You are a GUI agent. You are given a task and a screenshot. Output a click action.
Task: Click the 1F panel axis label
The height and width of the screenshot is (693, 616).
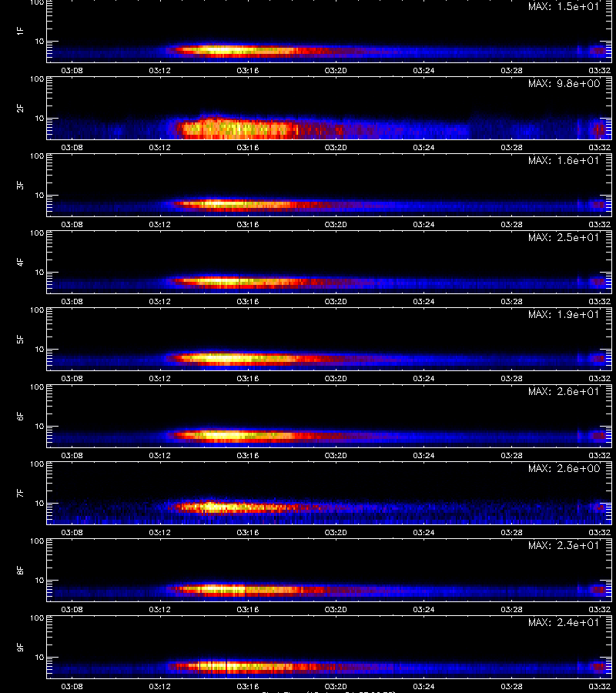20,32
